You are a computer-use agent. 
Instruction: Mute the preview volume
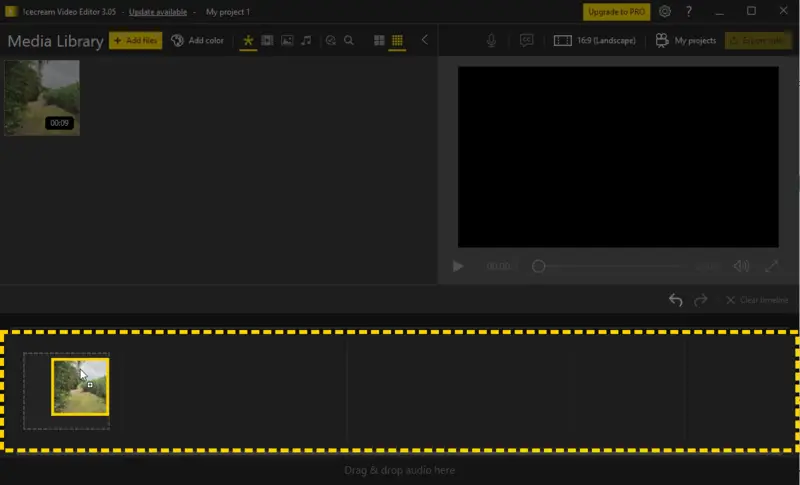click(741, 266)
